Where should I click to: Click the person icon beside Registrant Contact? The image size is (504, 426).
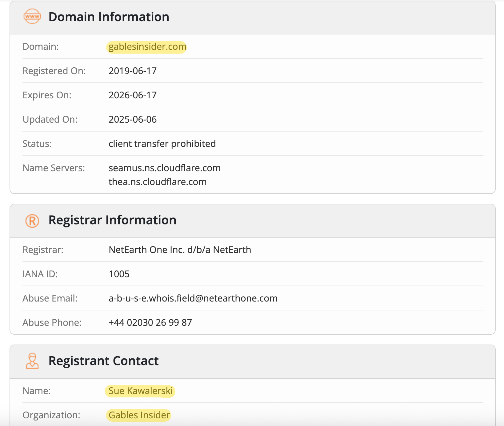[32, 361]
